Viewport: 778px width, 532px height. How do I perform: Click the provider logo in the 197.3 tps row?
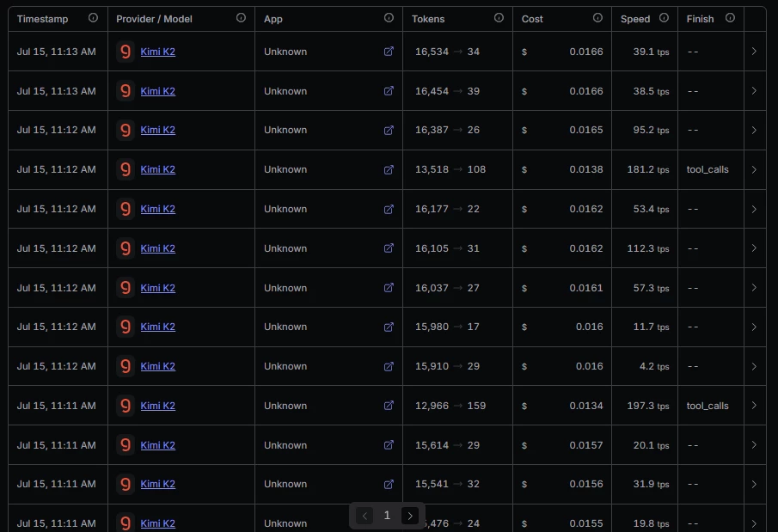[126, 406]
